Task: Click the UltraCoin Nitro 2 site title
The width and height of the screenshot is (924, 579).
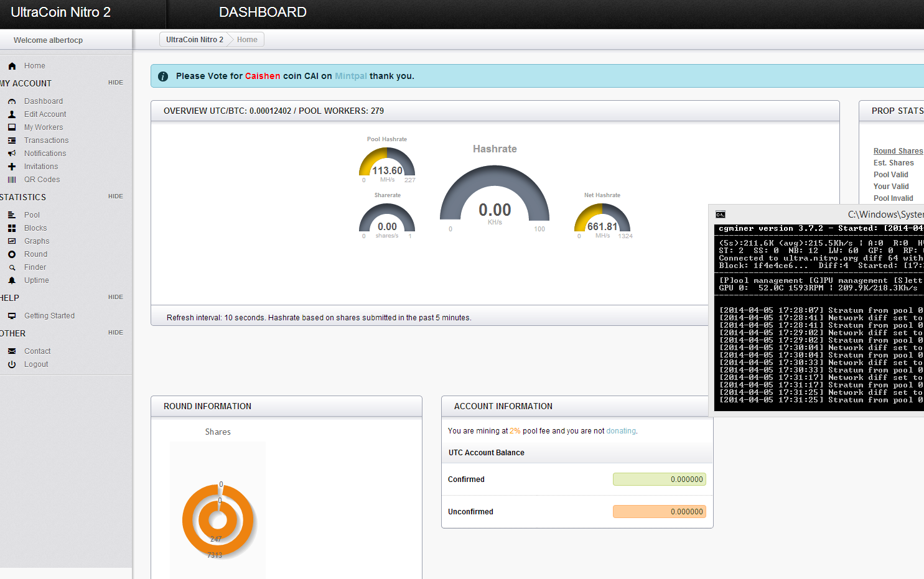Action: click(60, 12)
